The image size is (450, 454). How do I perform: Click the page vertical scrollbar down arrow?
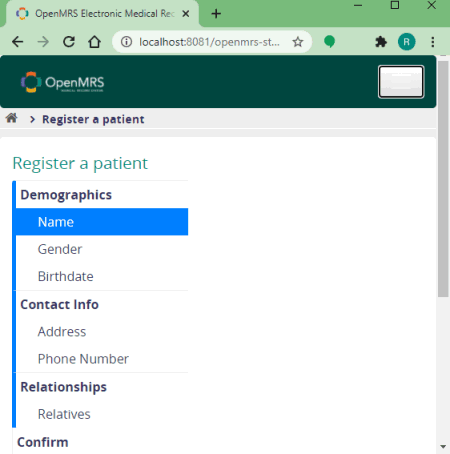coord(443,446)
